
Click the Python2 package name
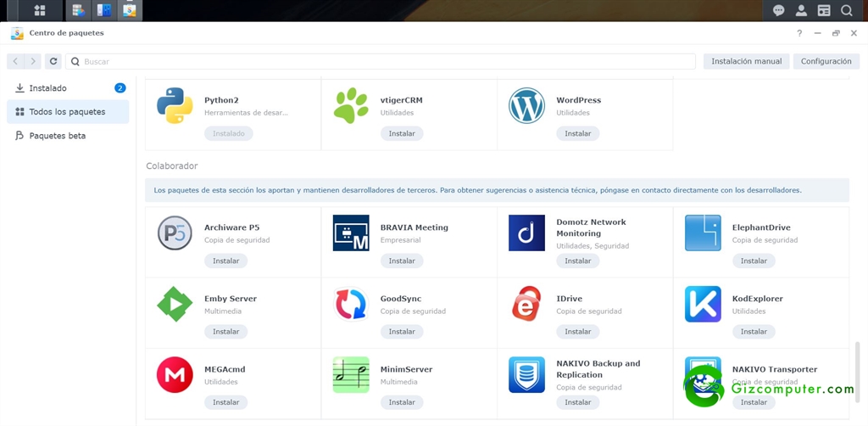(x=221, y=100)
